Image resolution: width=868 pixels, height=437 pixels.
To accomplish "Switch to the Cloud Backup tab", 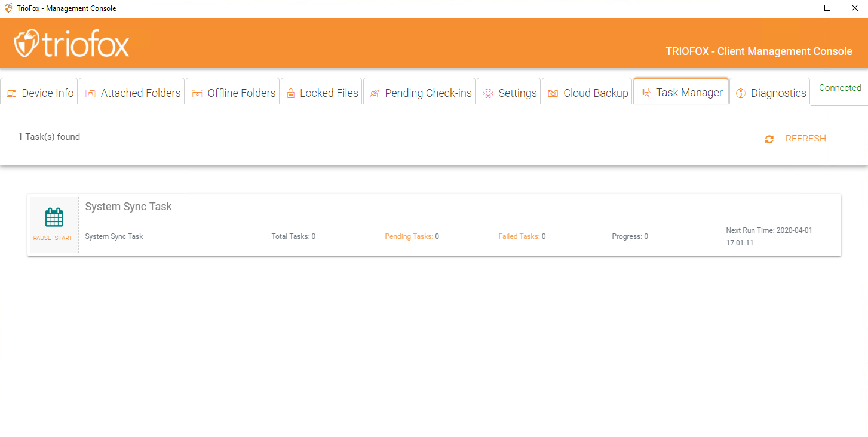I will [x=587, y=92].
